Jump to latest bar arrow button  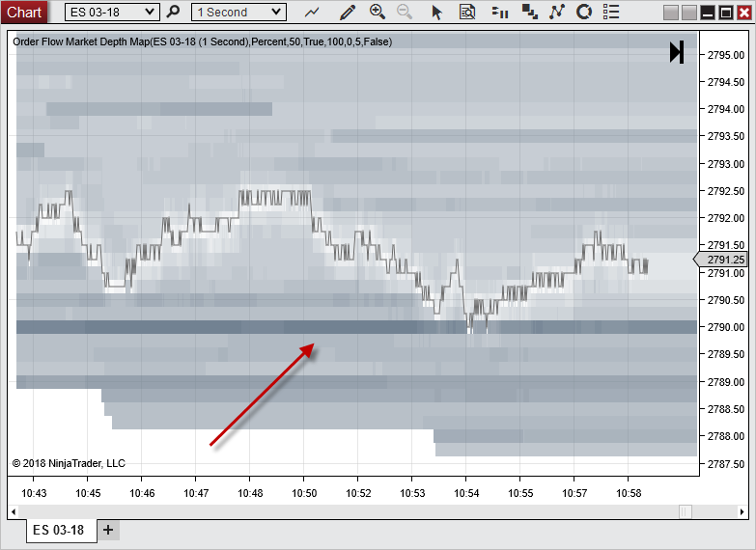[677, 52]
